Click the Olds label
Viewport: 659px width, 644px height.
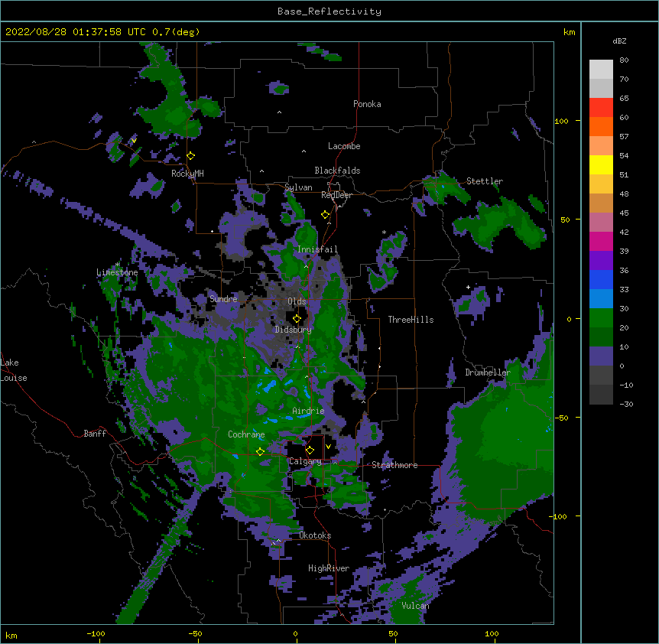click(x=297, y=301)
